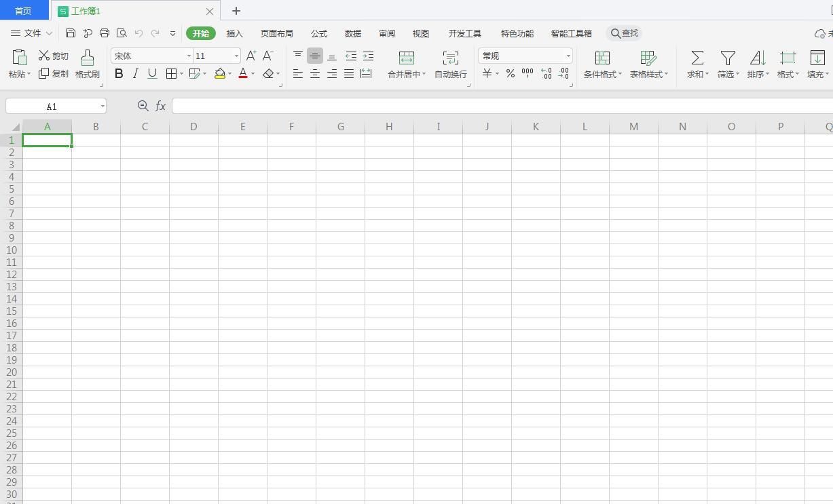Click the Save icon in quick access toolbar
This screenshot has height=504, width=833.
pyautogui.click(x=71, y=33)
